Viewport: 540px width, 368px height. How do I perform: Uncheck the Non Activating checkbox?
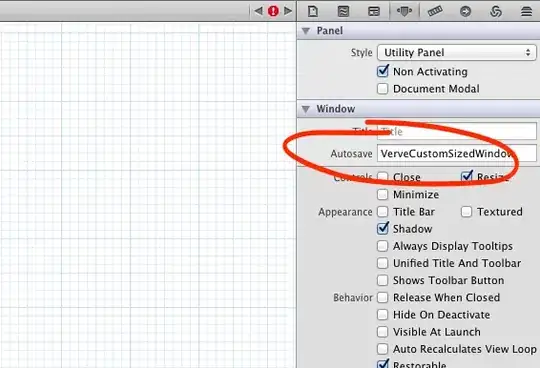click(x=383, y=71)
